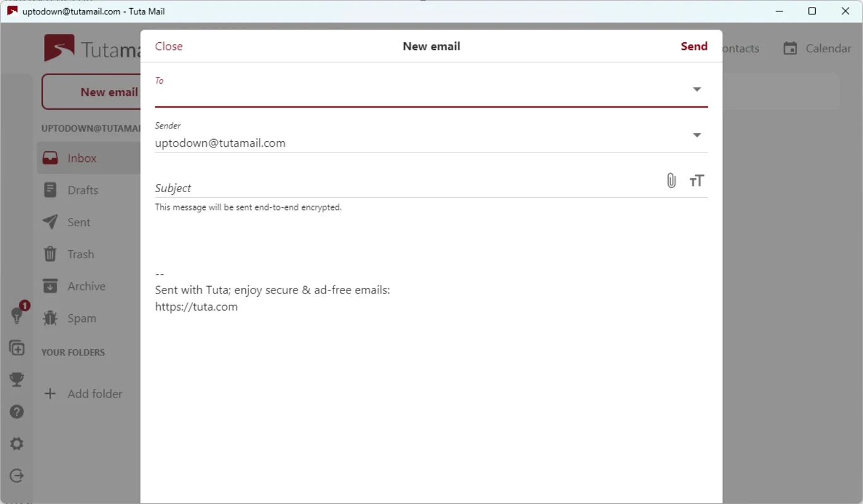Click the logout arrow icon
The width and height of the screenshot is (863, 504).
17,476
